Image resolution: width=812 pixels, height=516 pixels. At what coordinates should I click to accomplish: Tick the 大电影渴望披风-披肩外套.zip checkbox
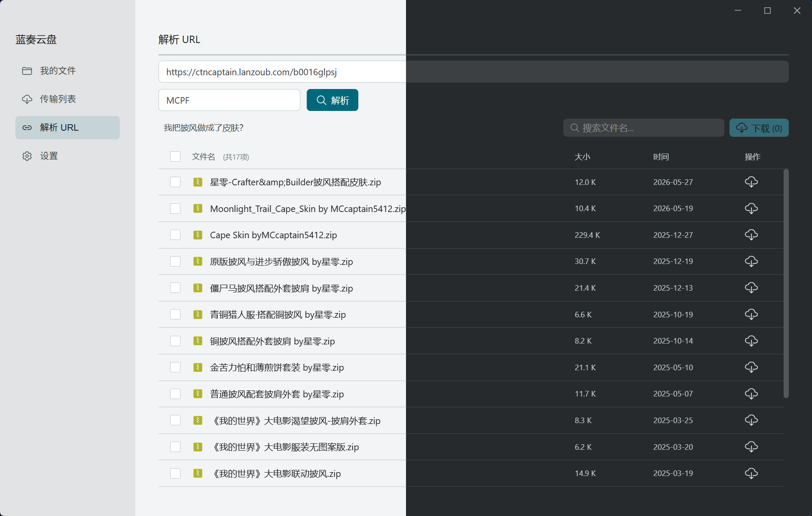pyautogui.click(x=175, y=420)
